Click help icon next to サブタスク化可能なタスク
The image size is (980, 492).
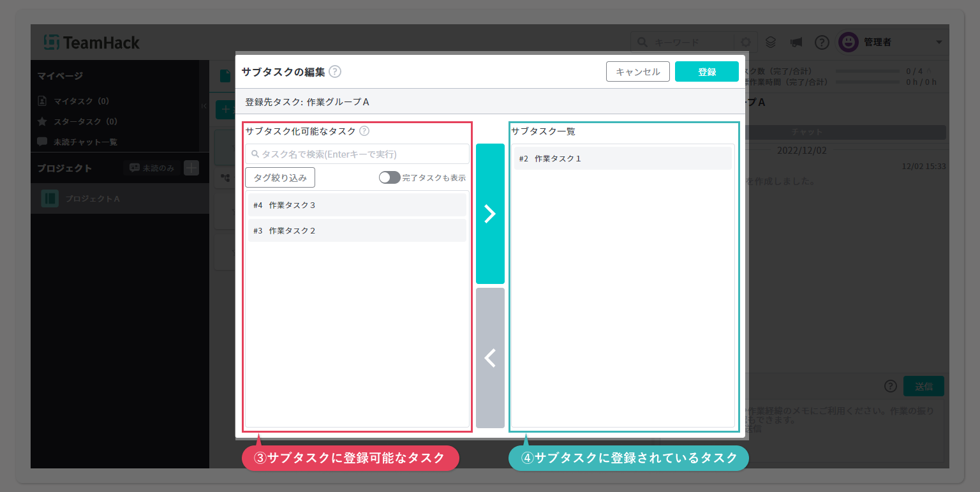point(364,131)
